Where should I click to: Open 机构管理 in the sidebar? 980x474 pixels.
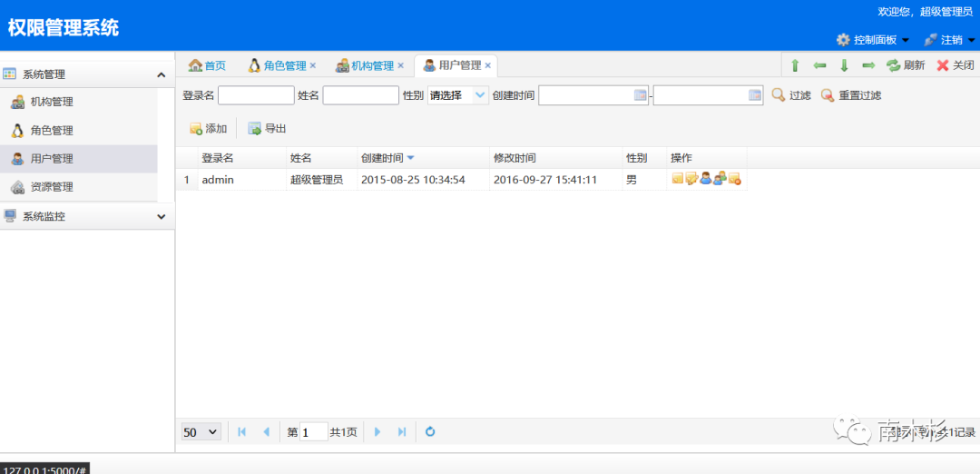[79, 102]
